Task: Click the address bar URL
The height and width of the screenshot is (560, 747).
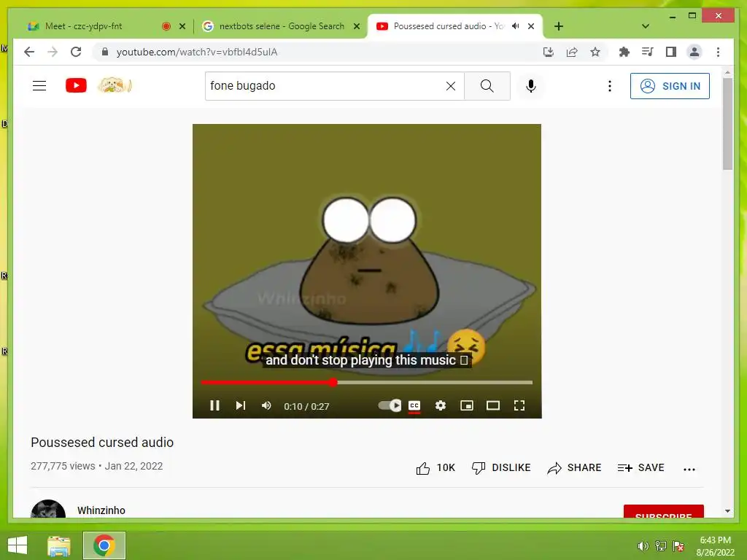Action: pos(197,52)
